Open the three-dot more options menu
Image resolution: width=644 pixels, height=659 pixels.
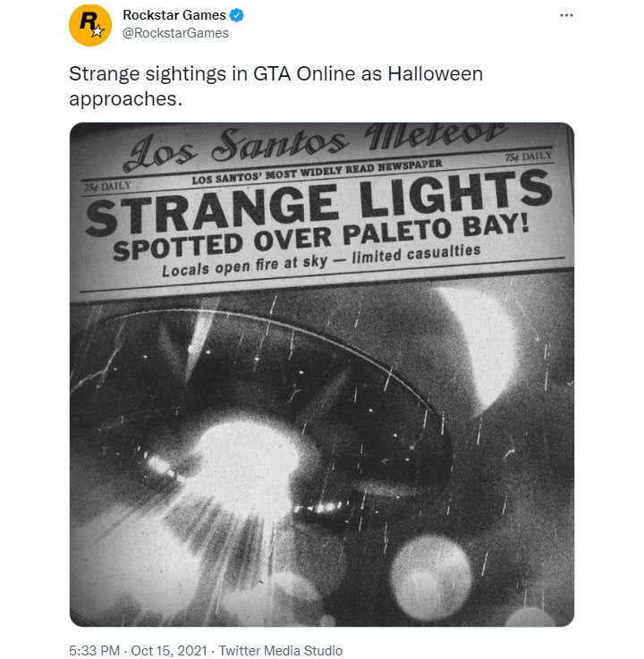point(564,15)
